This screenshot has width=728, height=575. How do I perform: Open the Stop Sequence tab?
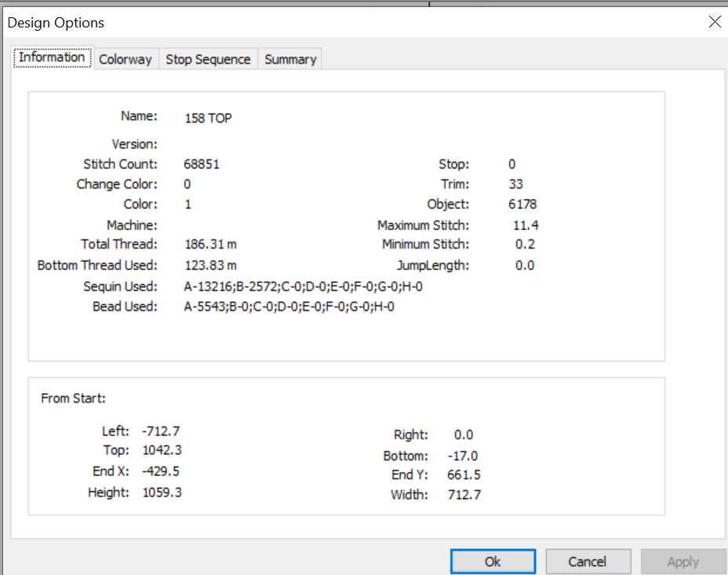(208, 60)
